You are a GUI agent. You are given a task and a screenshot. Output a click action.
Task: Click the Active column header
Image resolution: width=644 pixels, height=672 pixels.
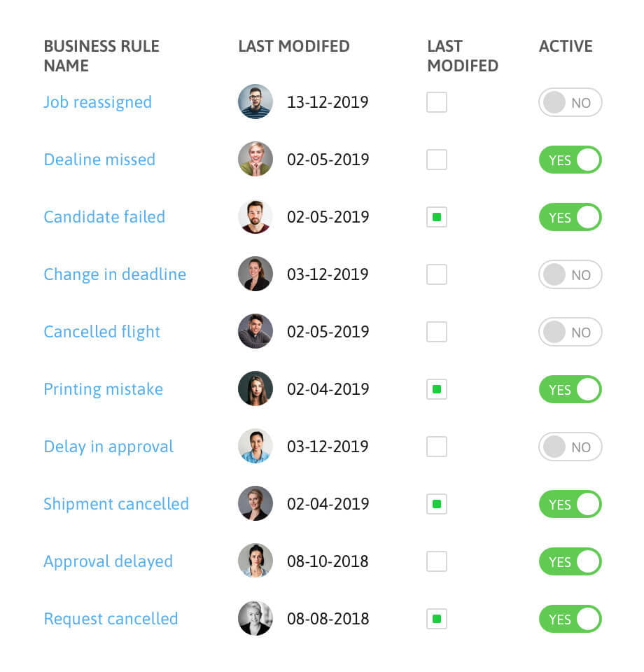(x=566, y=46)
